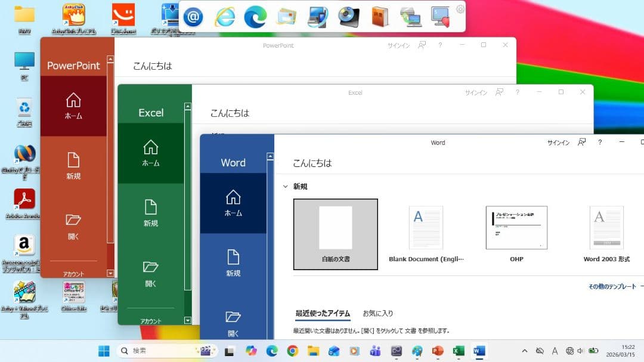Click the @ mail icon in the top toolbar
644x362 pixels.
pyautogui.click(x=193, y=16)
